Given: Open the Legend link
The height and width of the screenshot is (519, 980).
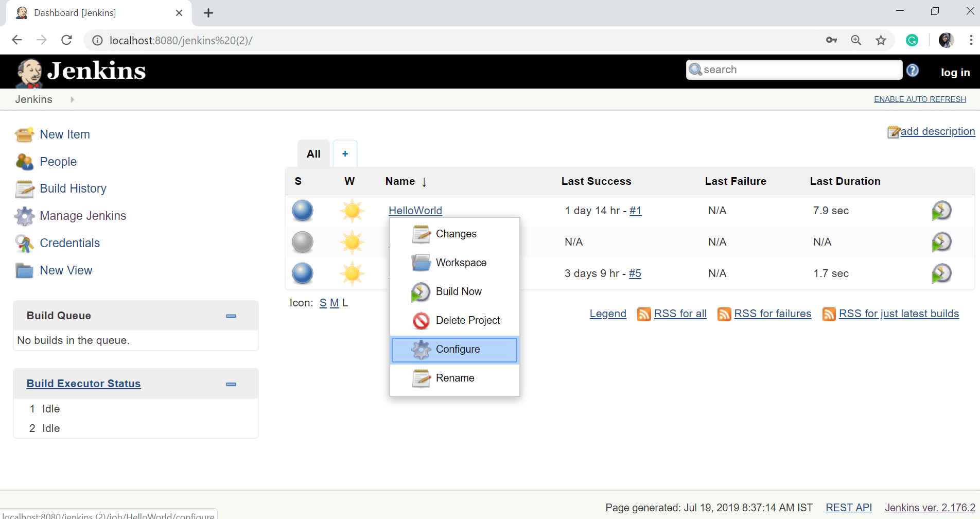Looking at the screenshot, I should point(608,314).
